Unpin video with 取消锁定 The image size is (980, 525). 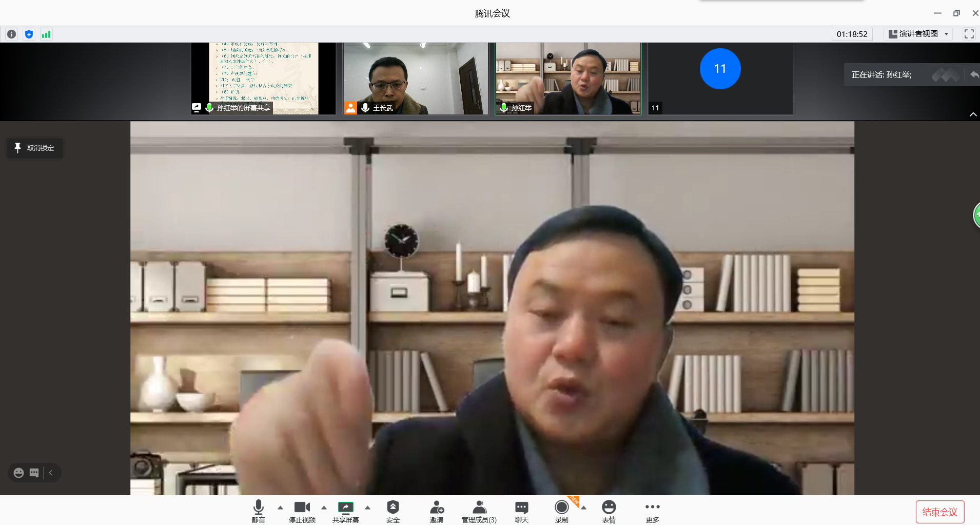coord(35,148)
